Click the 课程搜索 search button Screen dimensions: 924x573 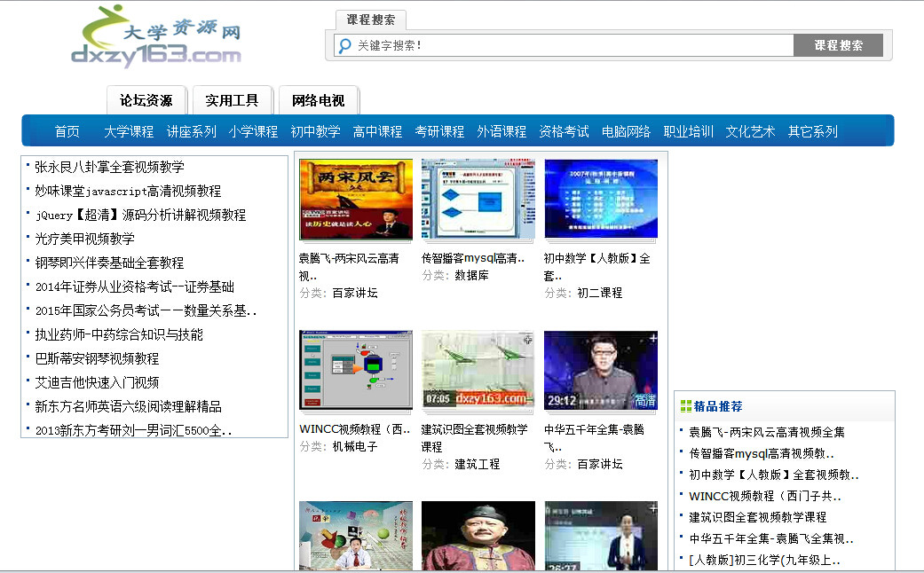click(838, 44)
